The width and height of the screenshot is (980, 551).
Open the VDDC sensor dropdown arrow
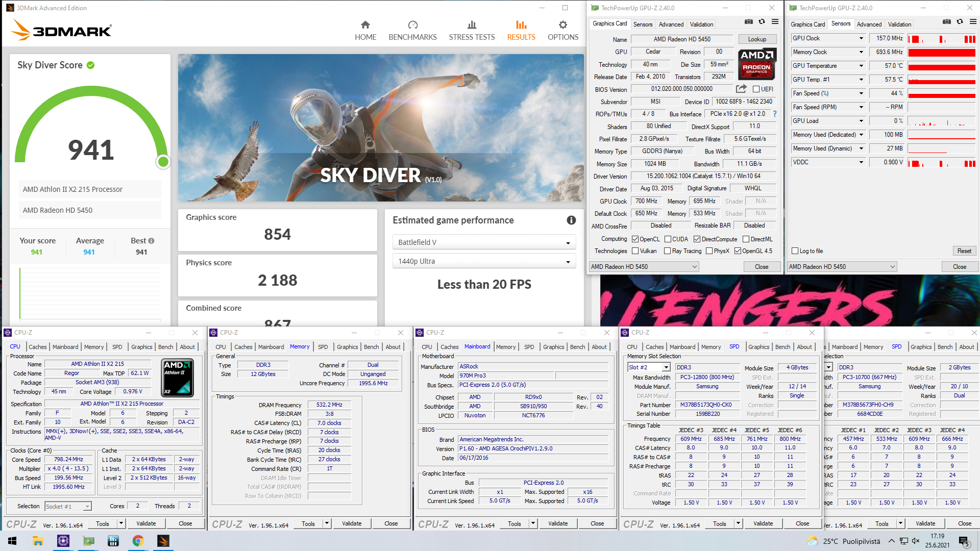(861, 162)
